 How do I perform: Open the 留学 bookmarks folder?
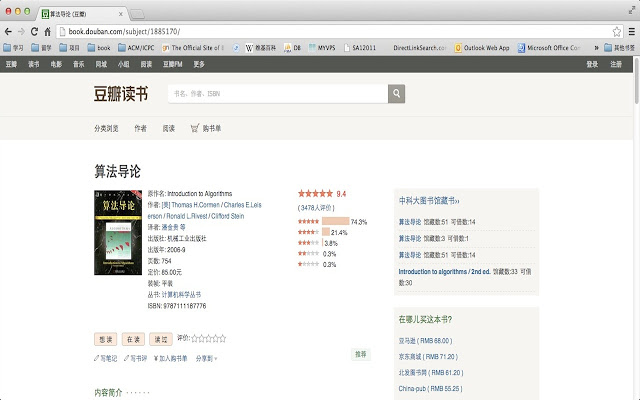[x=42, y=48]
